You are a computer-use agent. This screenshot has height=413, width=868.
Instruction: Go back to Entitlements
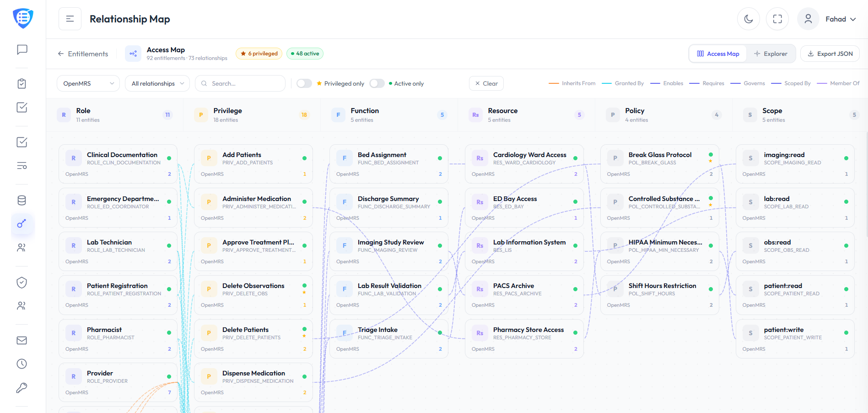point(83,54)
